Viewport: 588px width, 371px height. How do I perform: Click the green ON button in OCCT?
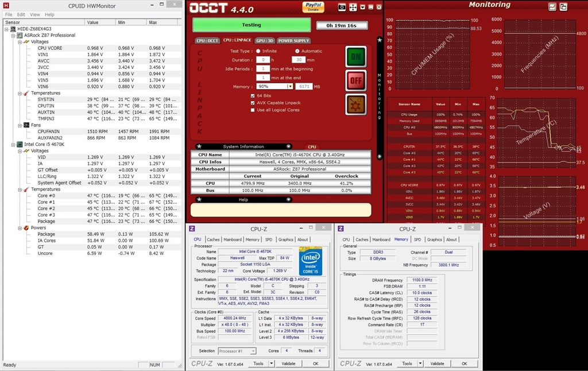[355, 57]
